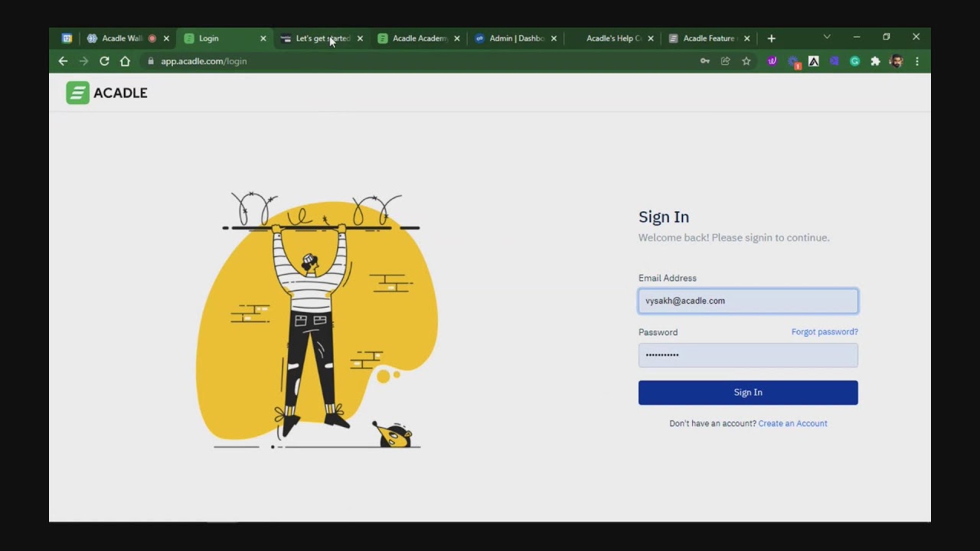Open the Grammarly extension icon

pos(855,61)
